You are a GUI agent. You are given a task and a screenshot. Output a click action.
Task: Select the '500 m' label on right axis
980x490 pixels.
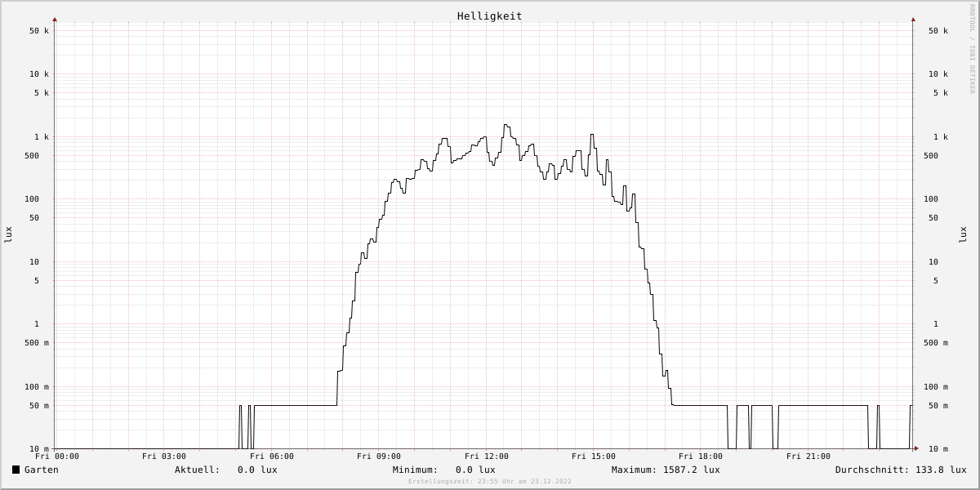[936, 343]
